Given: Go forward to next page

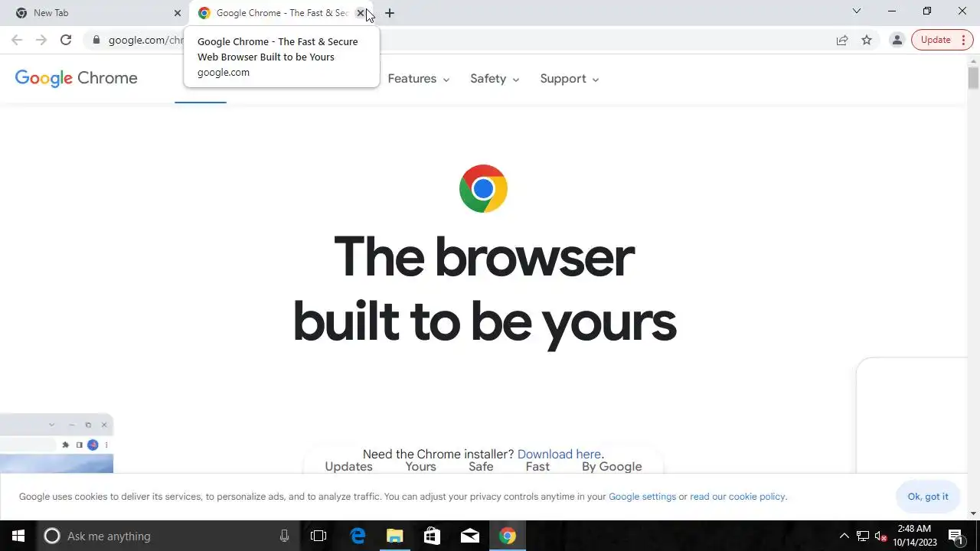Looking at the screenshot, I should tap(41, 40).
